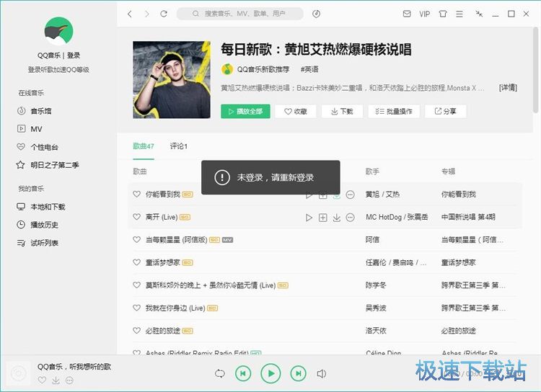Screen dimensions: 541x392
Task: Like the song 童话梦想家
Action: point(136,262)
